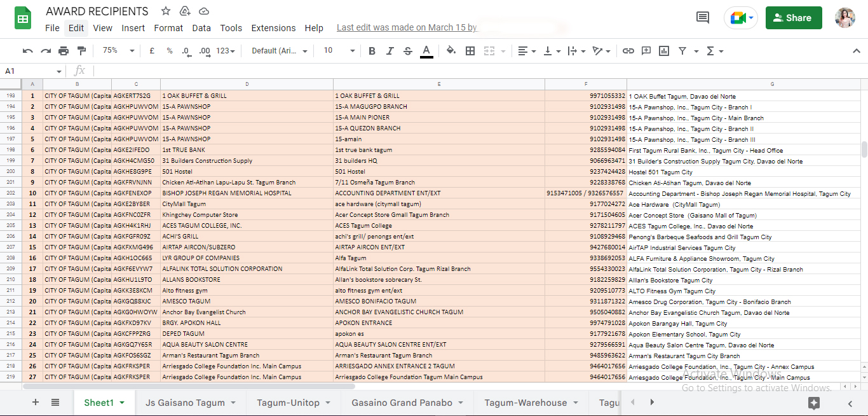Format the cell as percent
This screenshot has height=416, width=868.
pos(170,51)
